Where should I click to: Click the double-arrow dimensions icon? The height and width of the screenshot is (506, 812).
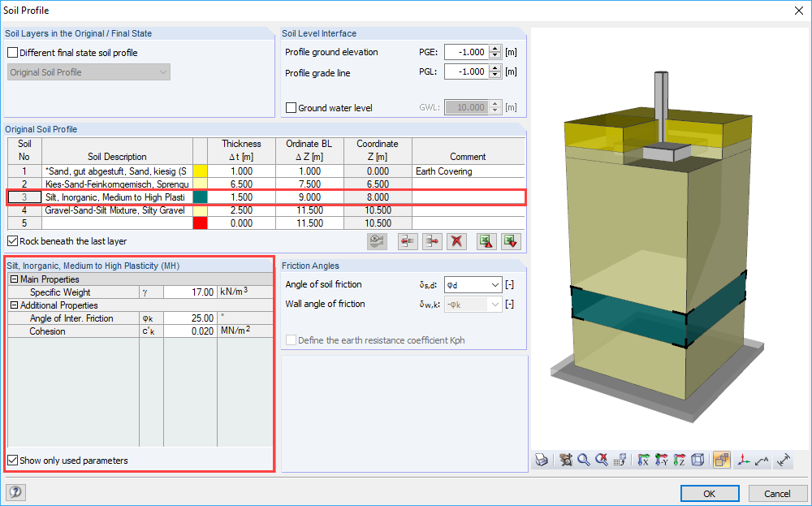point(784,460)
